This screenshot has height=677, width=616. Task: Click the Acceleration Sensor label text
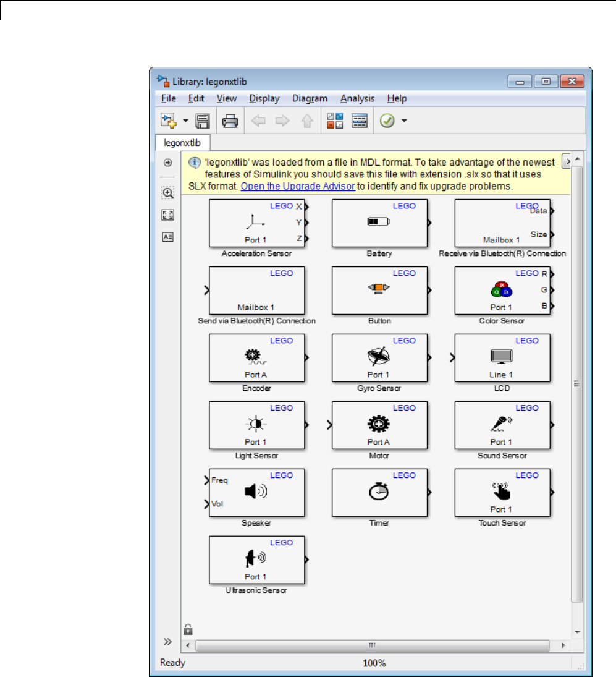tap(256, 253)
